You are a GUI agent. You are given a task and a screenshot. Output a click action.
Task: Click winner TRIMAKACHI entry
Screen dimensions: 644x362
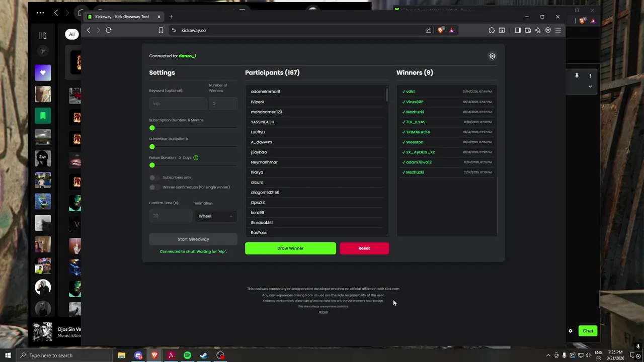(x=447, y=132)
